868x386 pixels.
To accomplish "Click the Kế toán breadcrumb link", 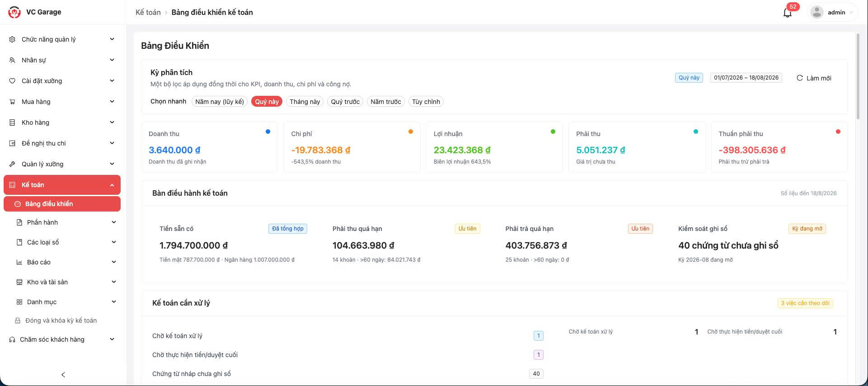I will point(148,12).
